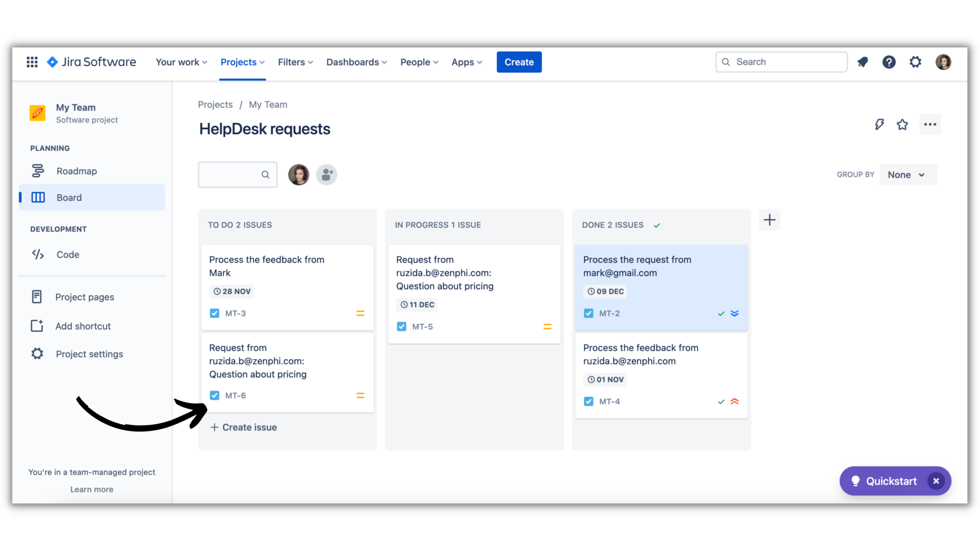
Task: Open the help question mark icon
Action: (889, 62)
